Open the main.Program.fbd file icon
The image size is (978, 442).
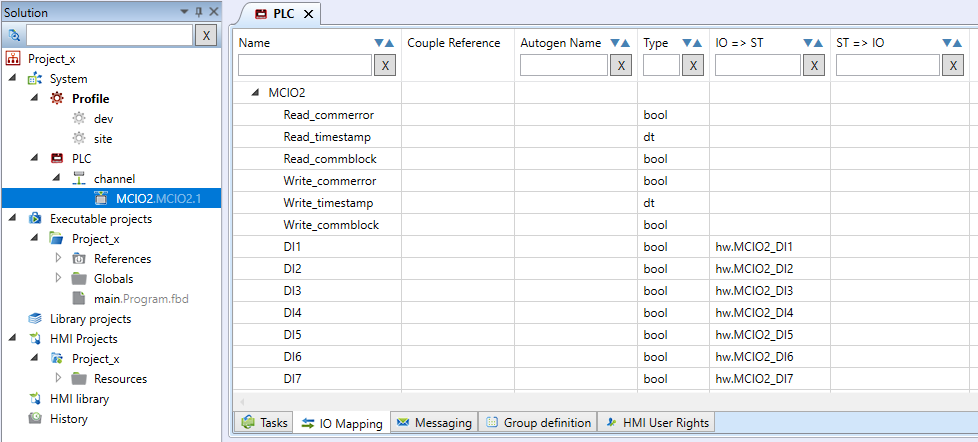[79, 299]
